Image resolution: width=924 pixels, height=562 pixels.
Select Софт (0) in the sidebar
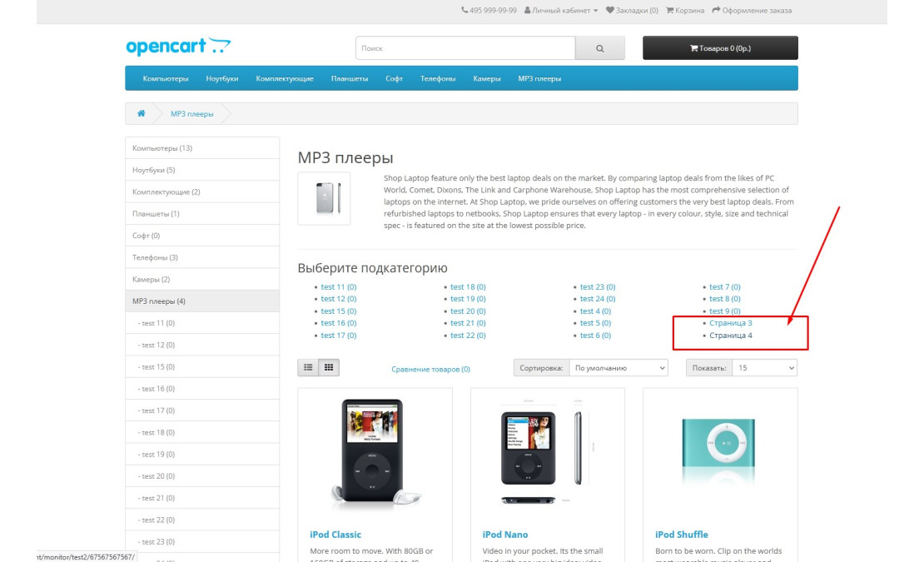(x=202, y=236)
